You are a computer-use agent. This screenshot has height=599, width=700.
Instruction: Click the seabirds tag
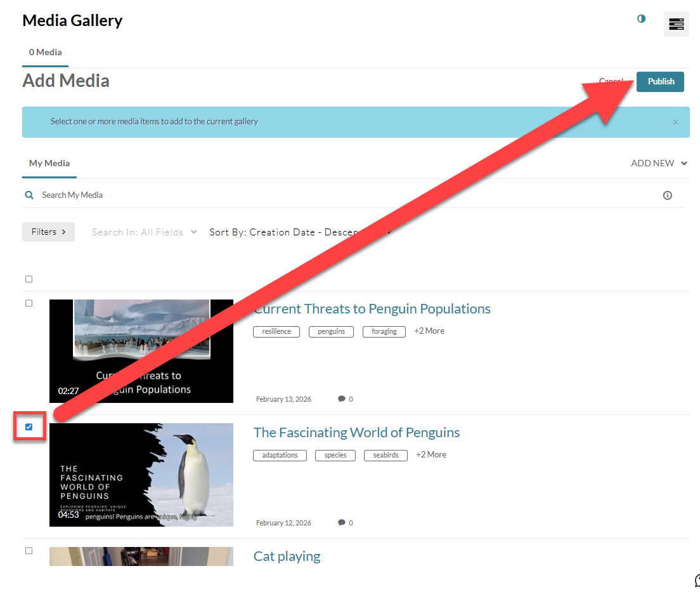[386, 455]
